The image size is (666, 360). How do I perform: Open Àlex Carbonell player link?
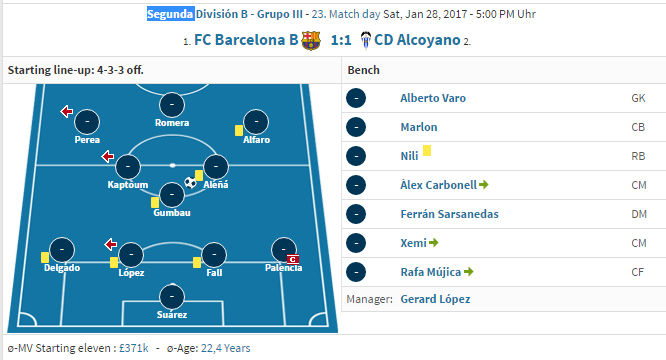point(438,185)
